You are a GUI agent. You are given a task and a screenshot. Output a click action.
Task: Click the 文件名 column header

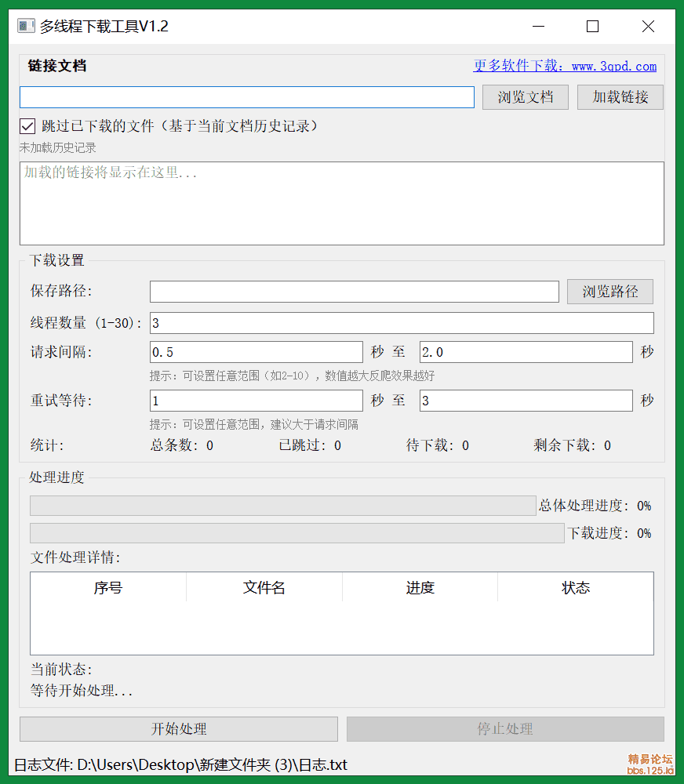[x=264, y=587]
